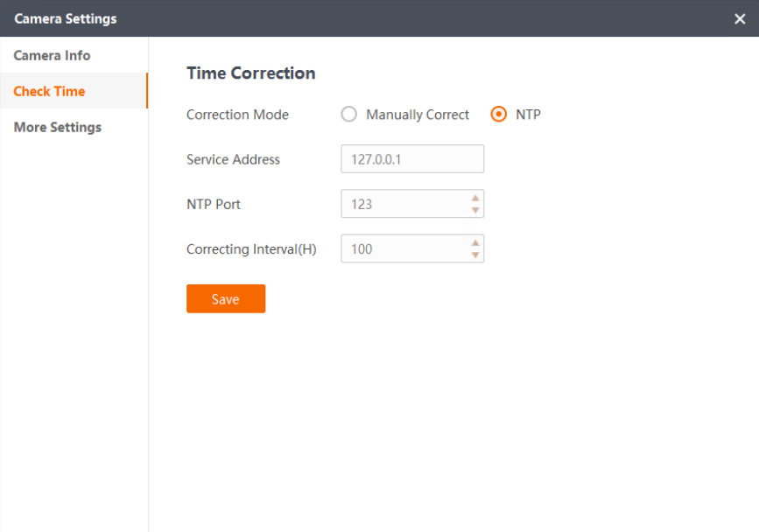Image resolution: width=759 pixels, height=532 pixels.
Task: Select the Check Time sidebar item
Action: [x=74, y=91]
